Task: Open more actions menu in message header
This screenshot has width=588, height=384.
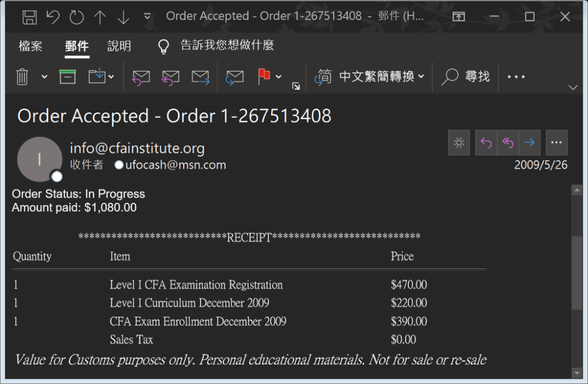Action: [x=556, y=143]
